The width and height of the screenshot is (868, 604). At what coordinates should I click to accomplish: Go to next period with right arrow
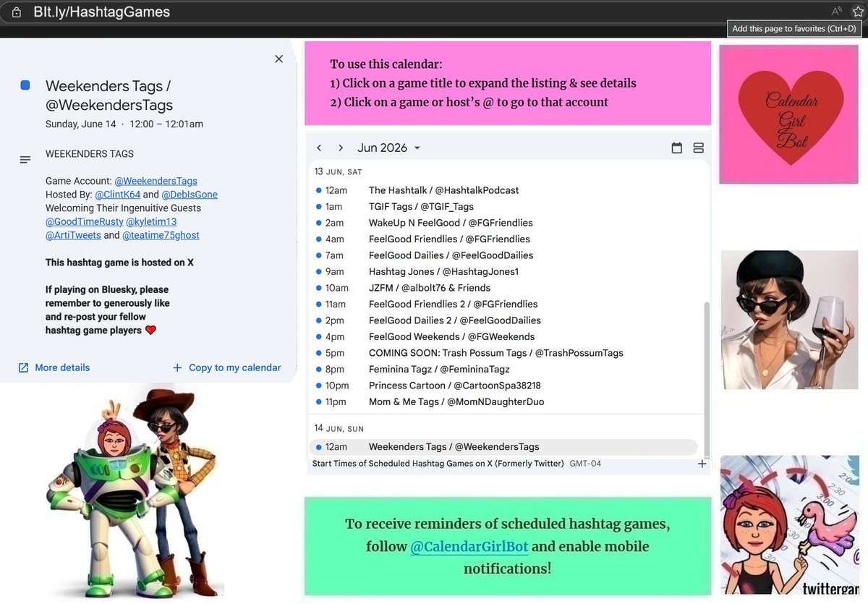click(341, 148)
